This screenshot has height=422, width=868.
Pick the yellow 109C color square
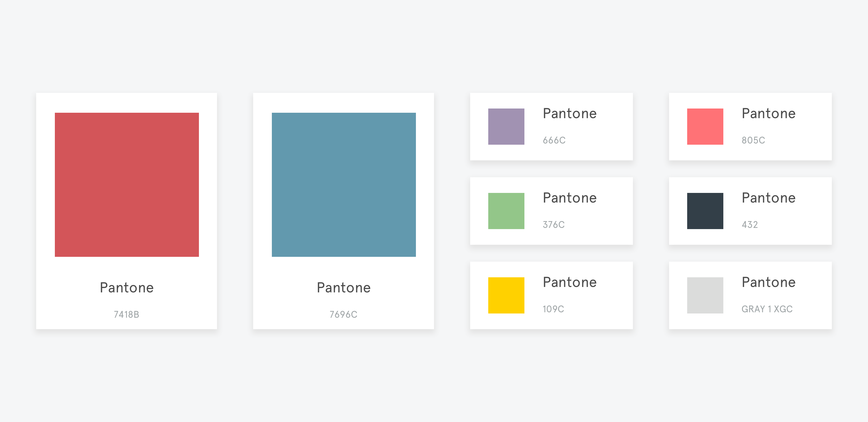[506, 295]
